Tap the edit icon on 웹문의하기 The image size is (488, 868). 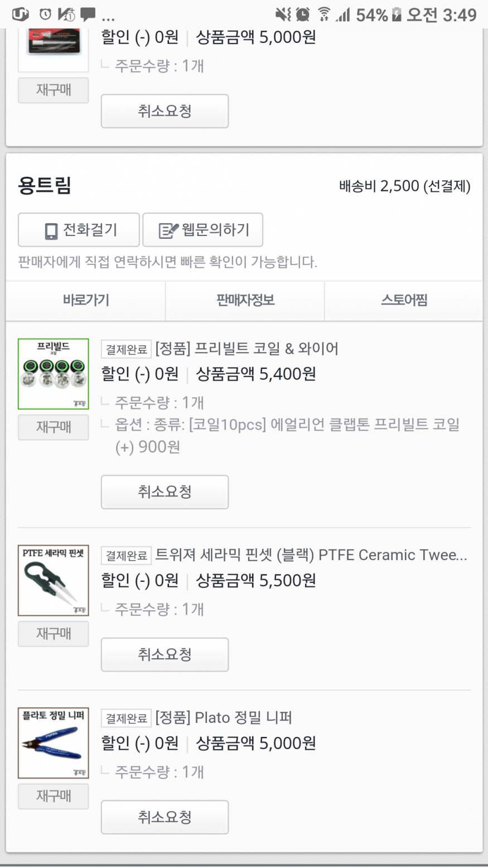pos(168,230)
